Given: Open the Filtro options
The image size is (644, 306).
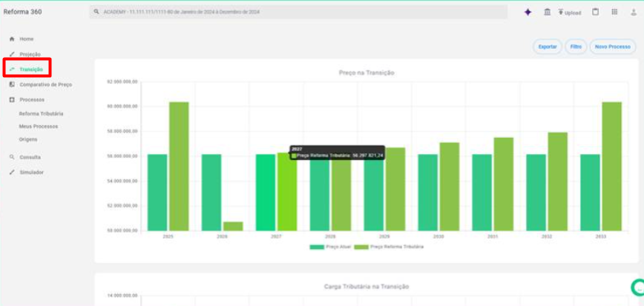Looking at the screenshot, I should click(x=576, y=47).
